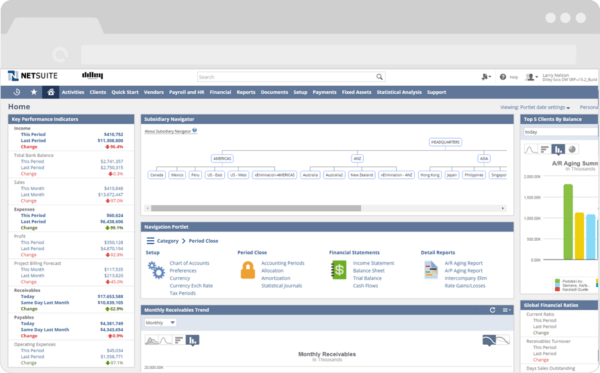
Task: Open the Chart of Accounts link
Action: point(189,263)
